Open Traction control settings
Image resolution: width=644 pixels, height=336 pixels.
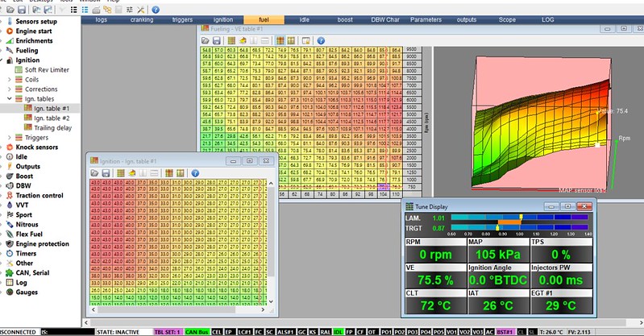tap(39, 196)
